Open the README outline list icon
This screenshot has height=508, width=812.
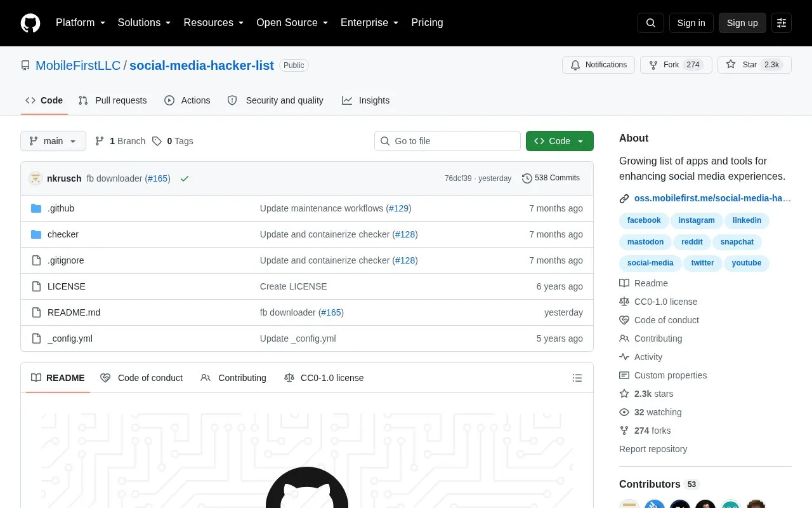tap(577, 378)
